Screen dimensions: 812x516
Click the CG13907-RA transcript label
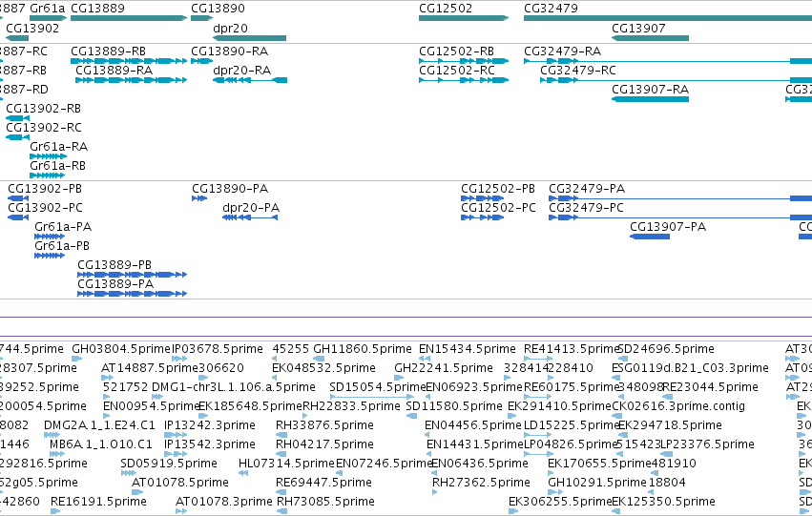[x=651, y=90]
